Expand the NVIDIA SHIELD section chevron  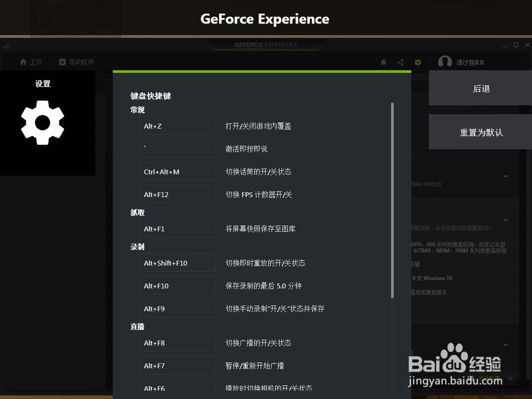click(505, 176)
